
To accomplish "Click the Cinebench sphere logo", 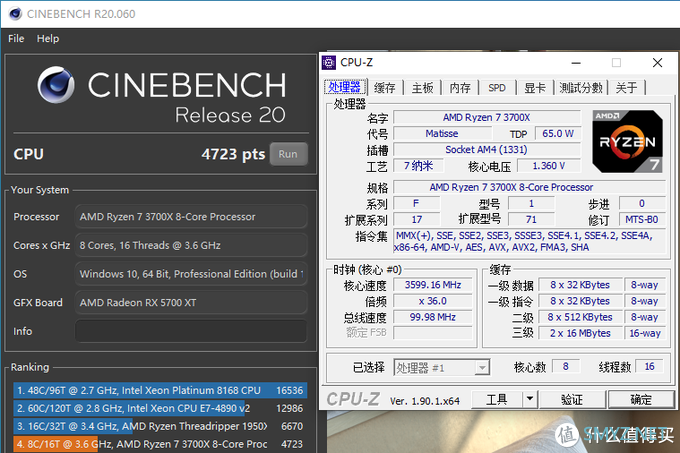I will click(56, 85).
